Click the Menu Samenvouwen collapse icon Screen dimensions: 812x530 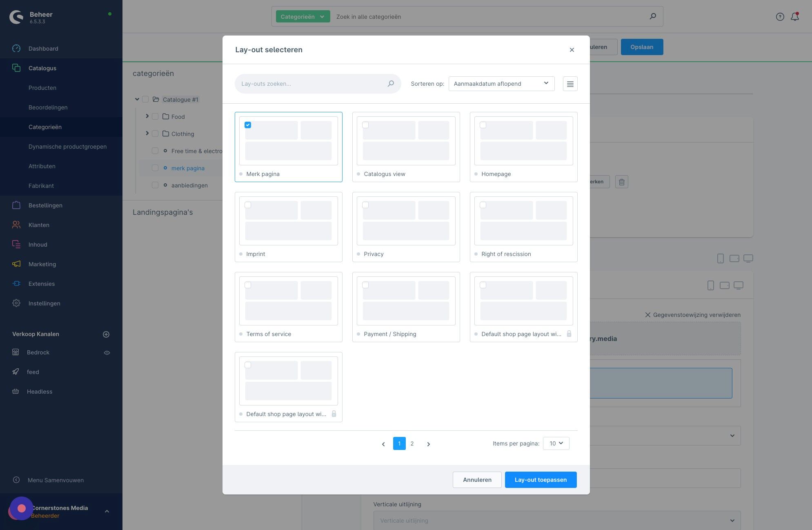[16, 480]
